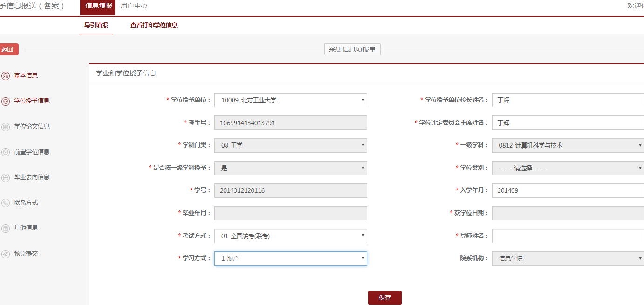
Task: Click the red 返回 button
Action: tap(8, 49)
